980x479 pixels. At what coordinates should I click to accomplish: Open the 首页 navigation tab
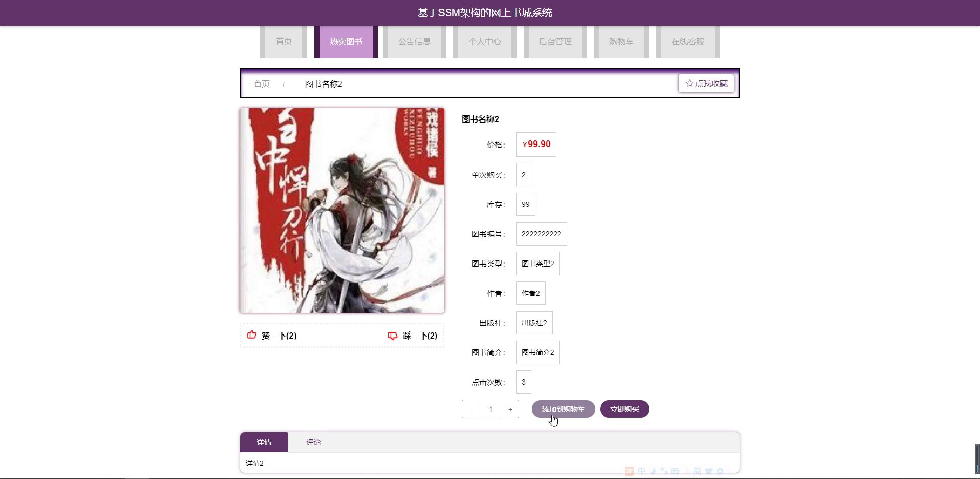[x=284, y=42]
